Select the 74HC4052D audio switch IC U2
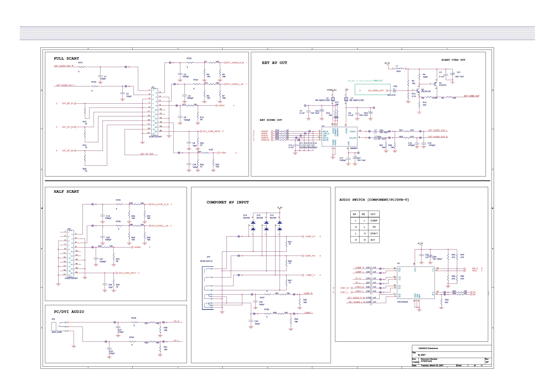Screen dimensions: 555x392 coord(416,283)
